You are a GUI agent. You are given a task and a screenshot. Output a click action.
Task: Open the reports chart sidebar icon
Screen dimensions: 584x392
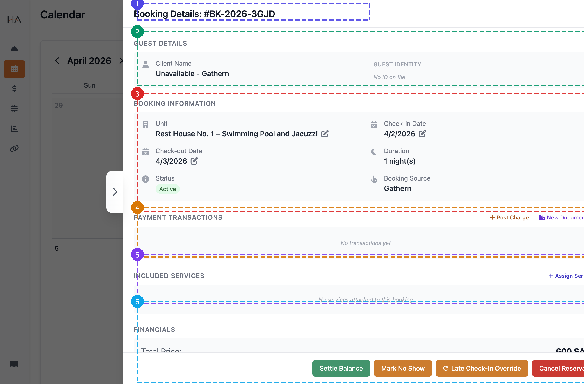(14, 129)
